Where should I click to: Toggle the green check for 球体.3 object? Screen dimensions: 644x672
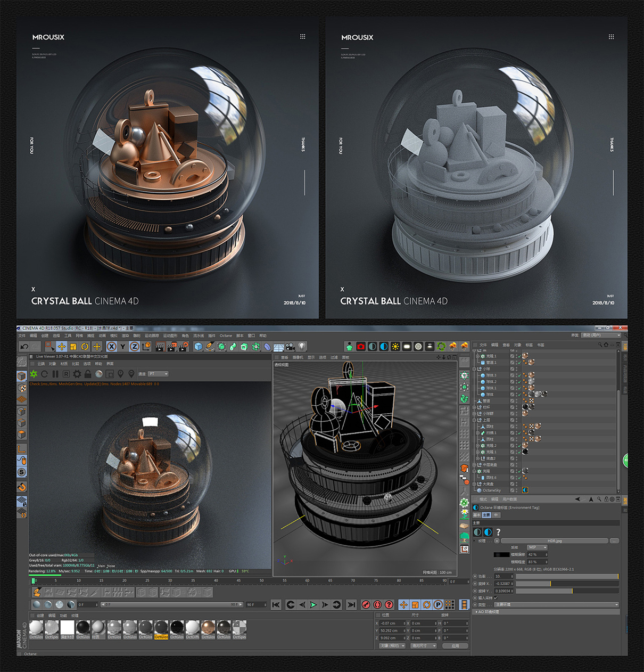pos(519,375)
